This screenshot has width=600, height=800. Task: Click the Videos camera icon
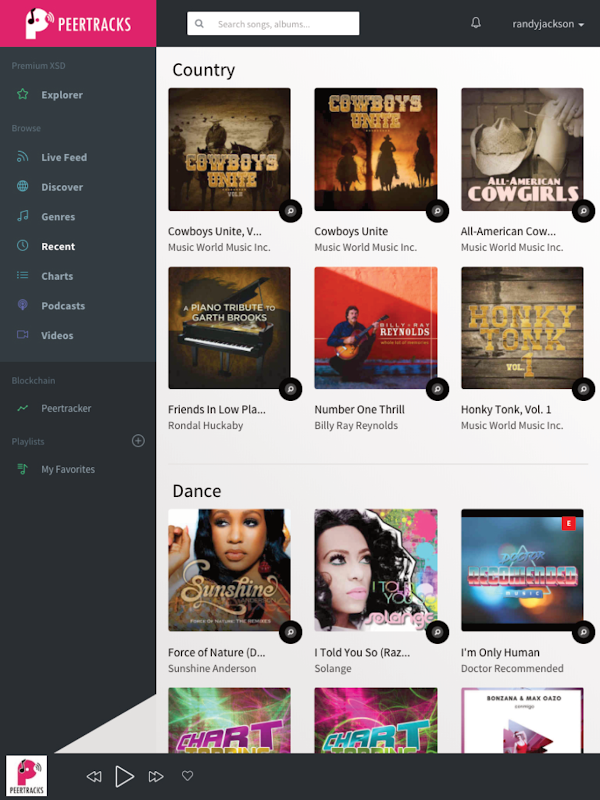coord(22,335)
